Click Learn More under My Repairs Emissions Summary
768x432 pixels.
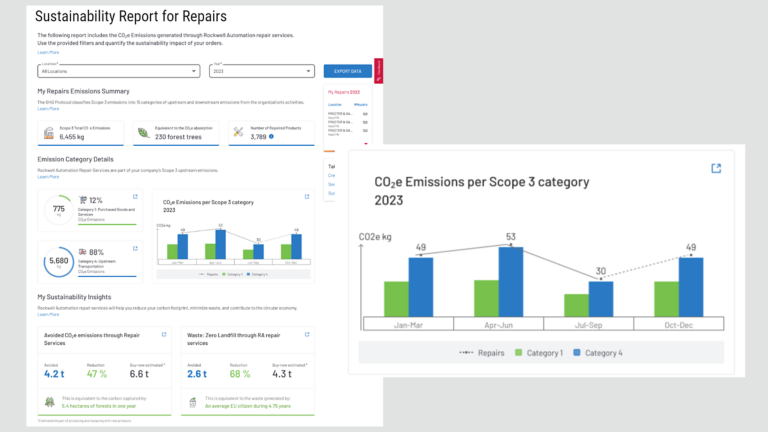click(x=48, y=109)
